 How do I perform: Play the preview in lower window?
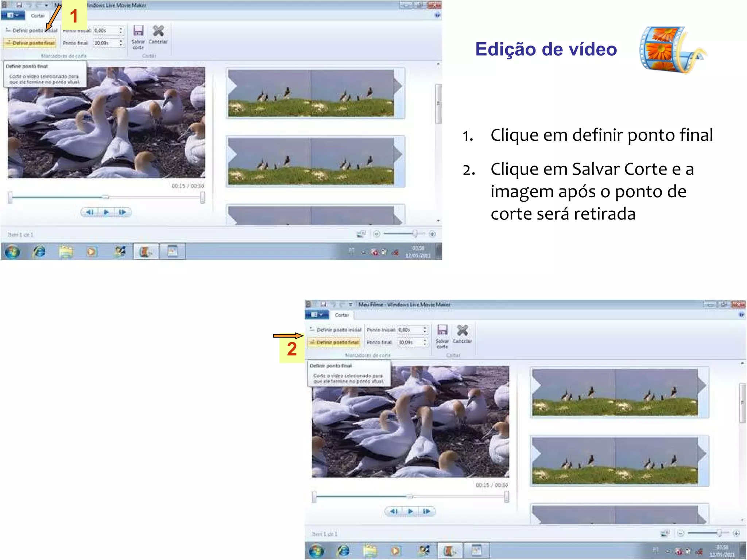[410, 512]
